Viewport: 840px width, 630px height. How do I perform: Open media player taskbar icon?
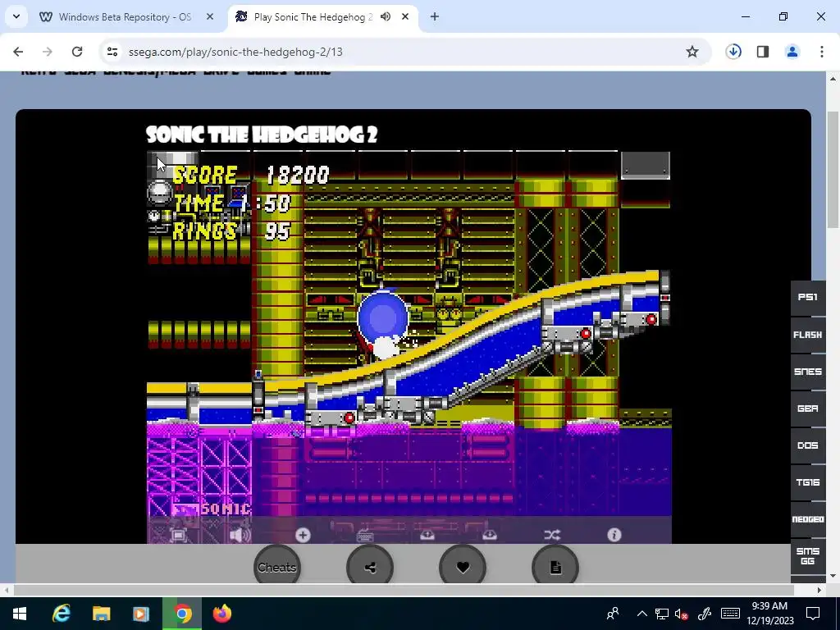[x=141, y=614]
